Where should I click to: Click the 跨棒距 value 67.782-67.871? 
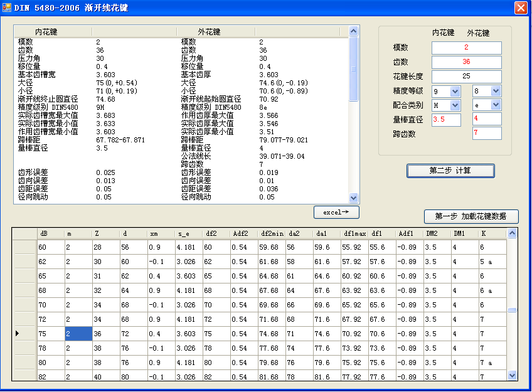(x=120, y=140)
